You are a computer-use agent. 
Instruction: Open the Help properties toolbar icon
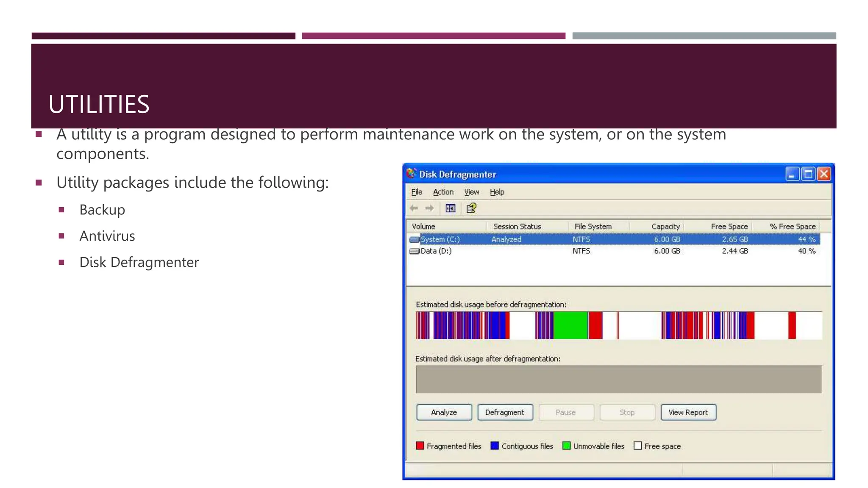coord(471,208)
